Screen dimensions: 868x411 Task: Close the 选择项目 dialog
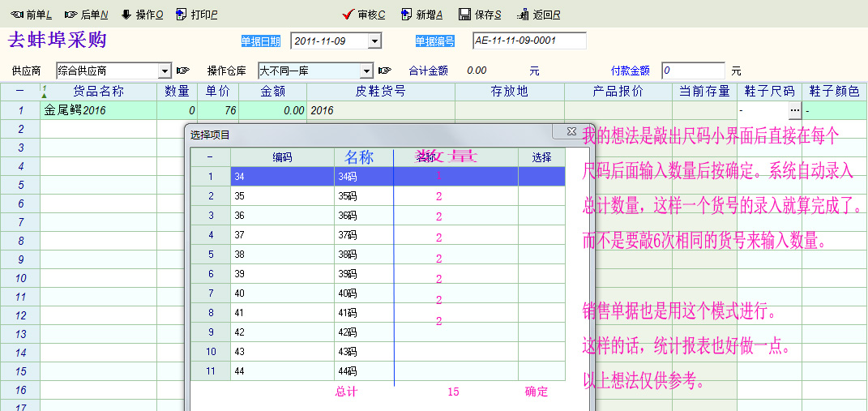coord(571,131)
